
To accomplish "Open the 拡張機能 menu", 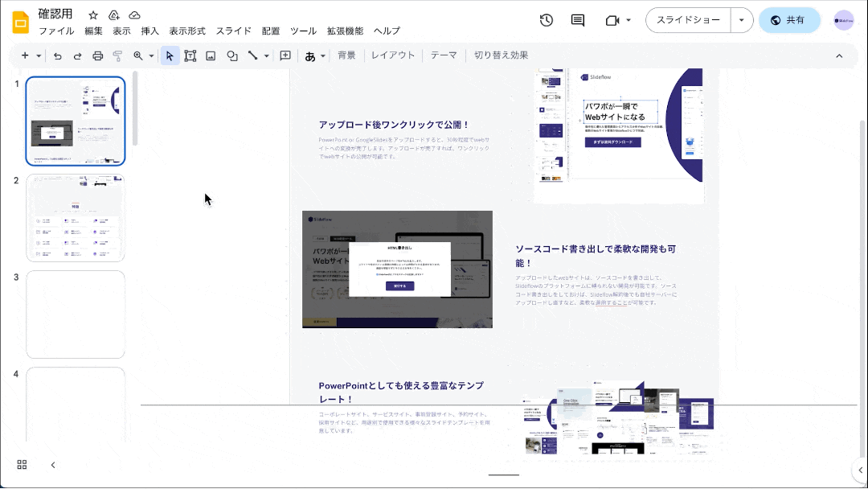I will [x=345, y=31].
